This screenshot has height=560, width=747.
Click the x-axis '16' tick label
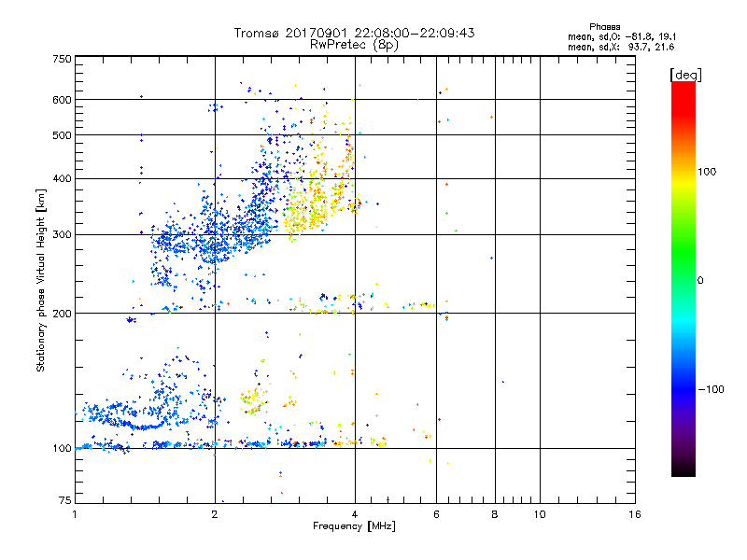635,514
